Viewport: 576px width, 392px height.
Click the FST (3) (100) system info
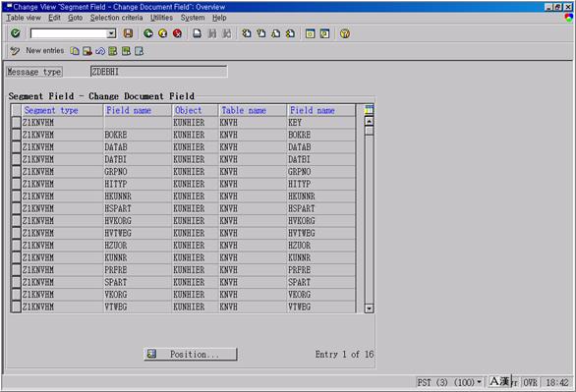[446, 382]
